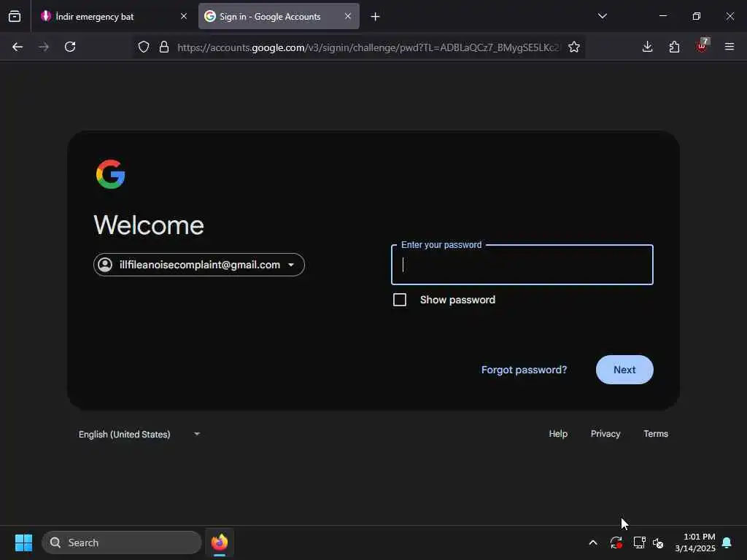Open a new tab
Image resolution: width=747 pixels, height=560 pixels.
tap(376, 17)
